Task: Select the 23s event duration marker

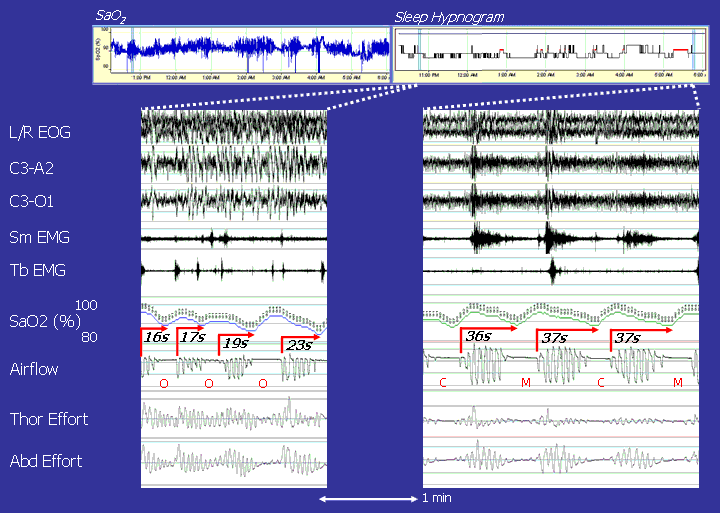Action: pos(297,345)
